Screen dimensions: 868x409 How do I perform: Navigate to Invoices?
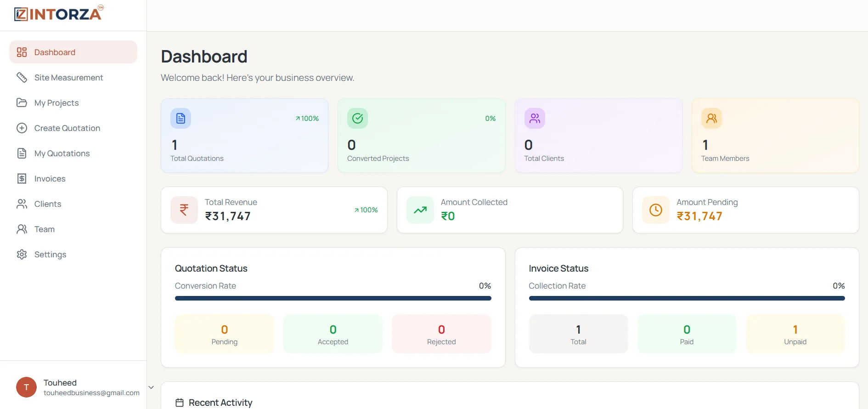pyautogui.click(x=73, y=178)
